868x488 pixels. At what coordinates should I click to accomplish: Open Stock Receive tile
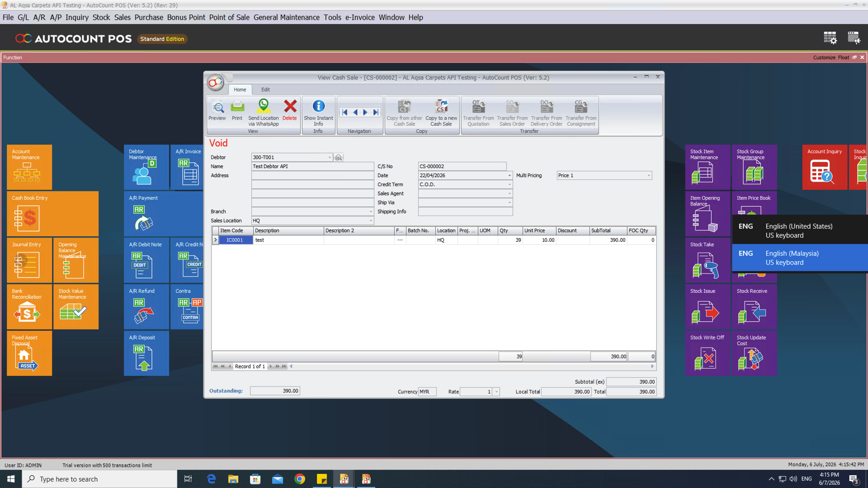(754, 307)
